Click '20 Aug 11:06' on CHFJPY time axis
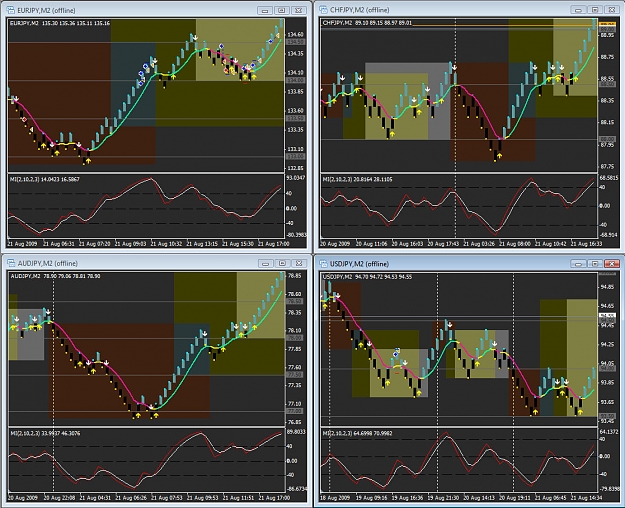The width and height of the screenshot is (625, 508). click(x=371, y=244)
